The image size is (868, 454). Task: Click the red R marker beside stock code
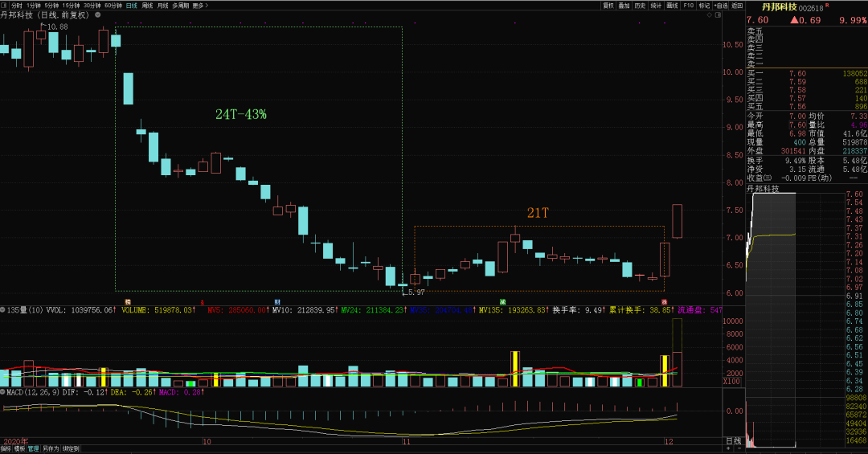pyautogui.click(x=827, y=6)
